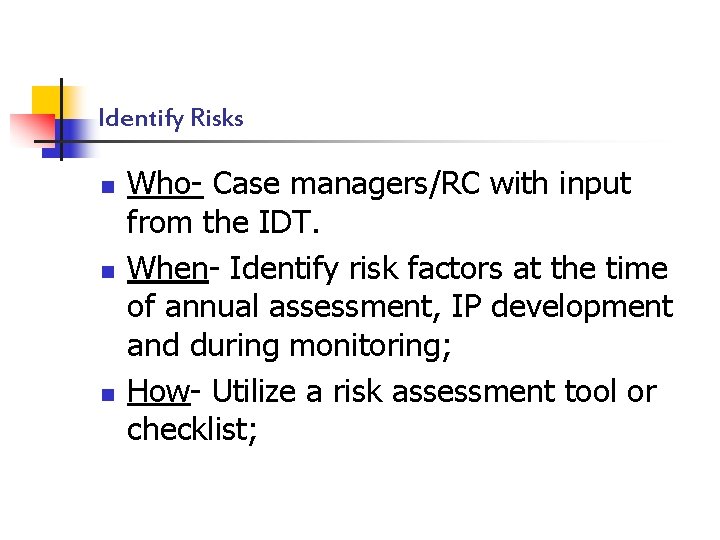720x540 pixels.
Task: Click the underlined word 'Who-'
Action: point(166,184)
